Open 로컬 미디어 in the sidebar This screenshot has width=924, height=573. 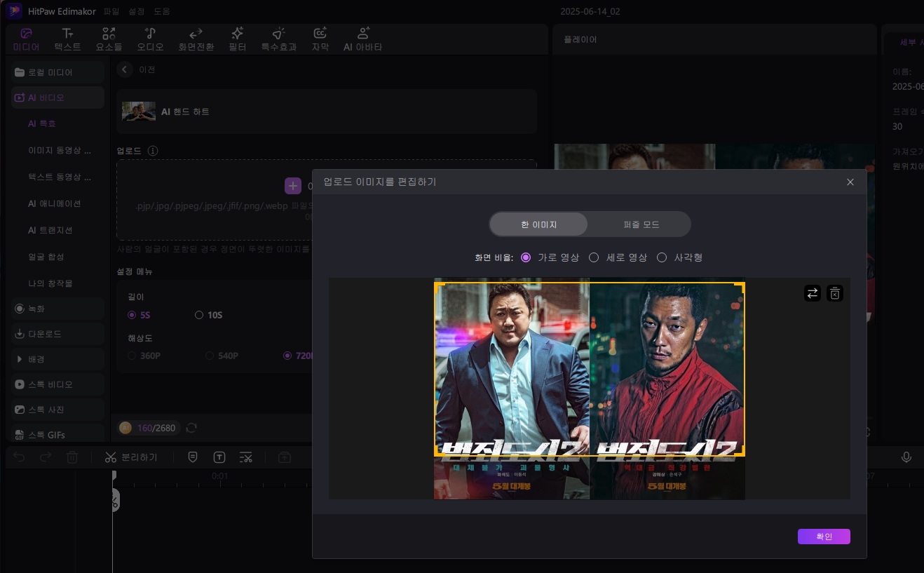(57, 72)
